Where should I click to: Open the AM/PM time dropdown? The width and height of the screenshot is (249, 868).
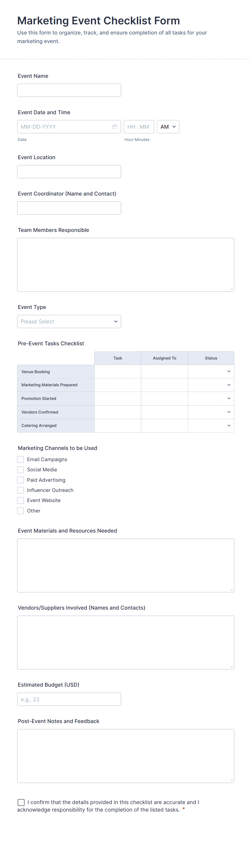click(x=168, y=127)
